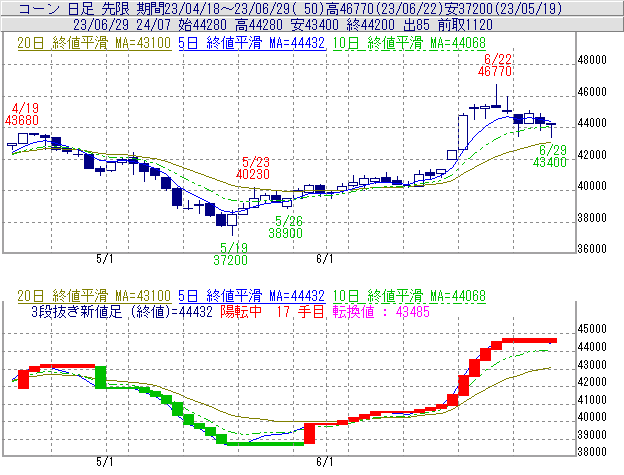The height and width of the screenshot is (475, 624).
Task: Click the 10日 終値平滑 MA=44068 label in lower chart
Action: [x=409, y=296]
